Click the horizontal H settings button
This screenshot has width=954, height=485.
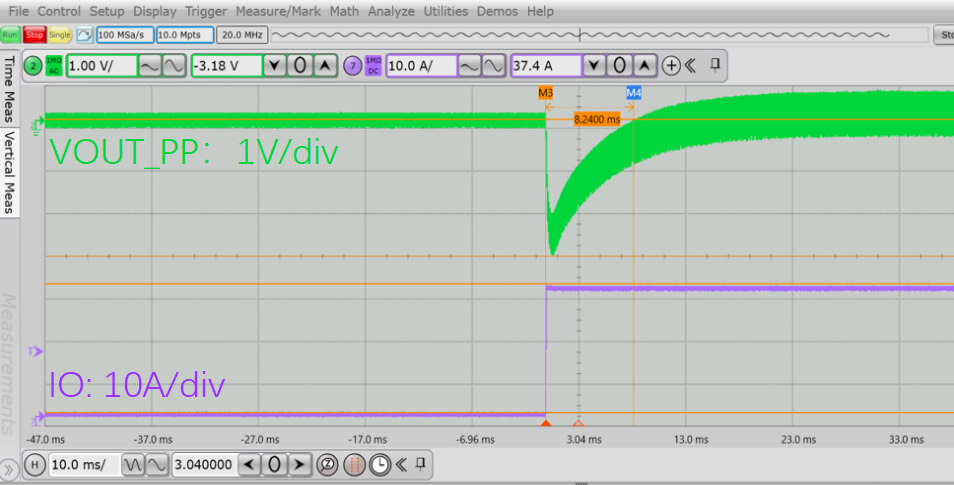pos(33,464)
